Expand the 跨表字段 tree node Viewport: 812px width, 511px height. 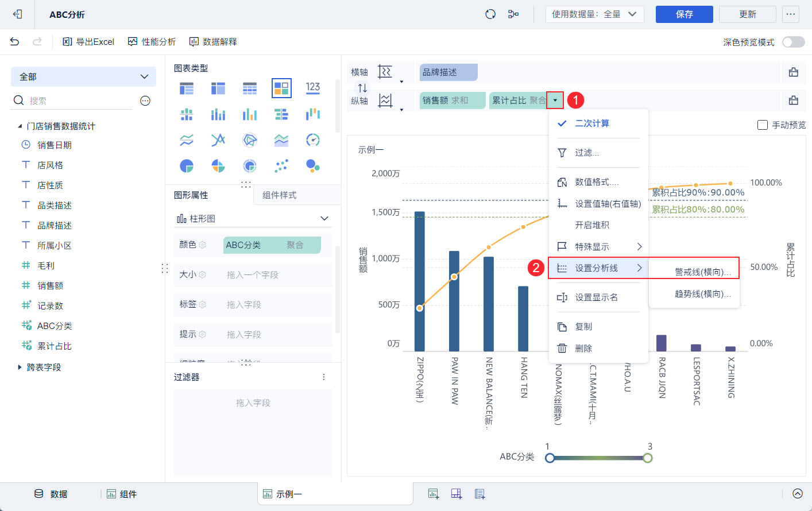click(20, 367)
